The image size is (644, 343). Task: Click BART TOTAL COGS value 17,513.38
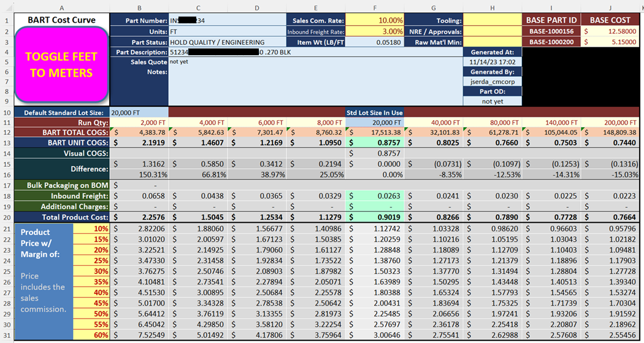(x=375, y=133)
